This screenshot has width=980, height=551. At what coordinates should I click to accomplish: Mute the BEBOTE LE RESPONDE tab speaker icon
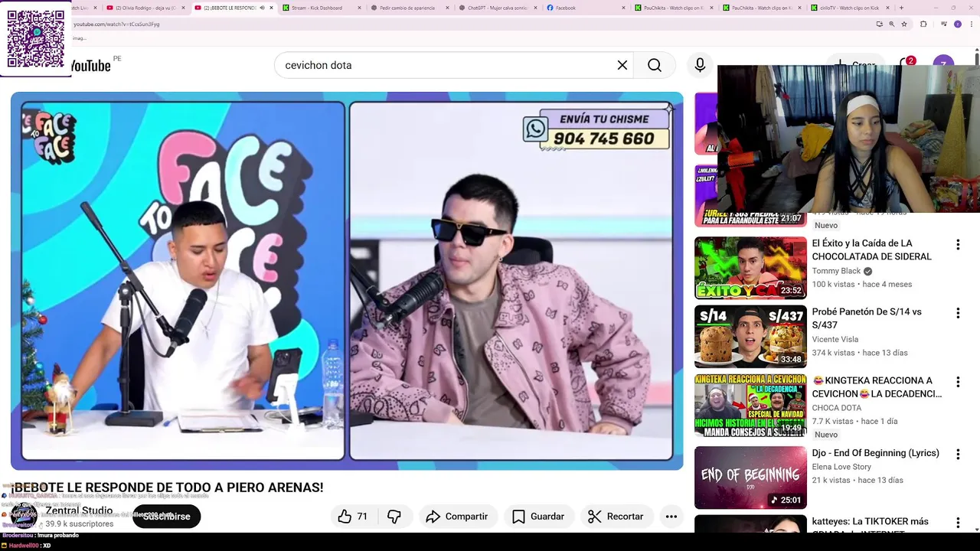click(x=262, y=8)
